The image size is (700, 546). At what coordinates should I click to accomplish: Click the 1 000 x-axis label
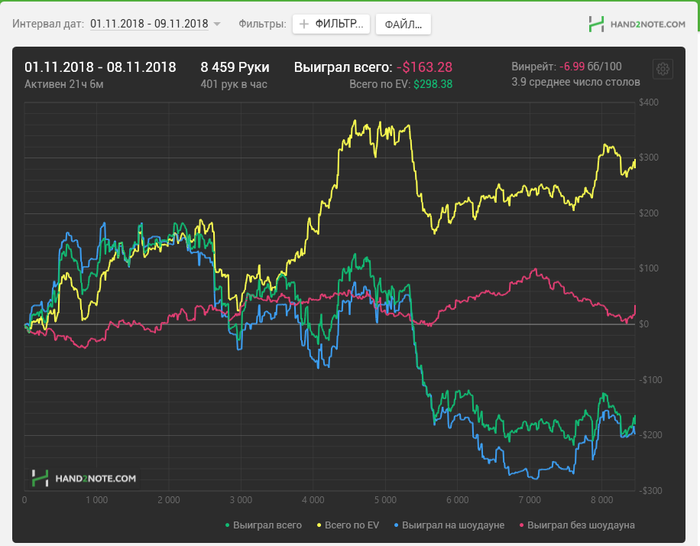96,500
